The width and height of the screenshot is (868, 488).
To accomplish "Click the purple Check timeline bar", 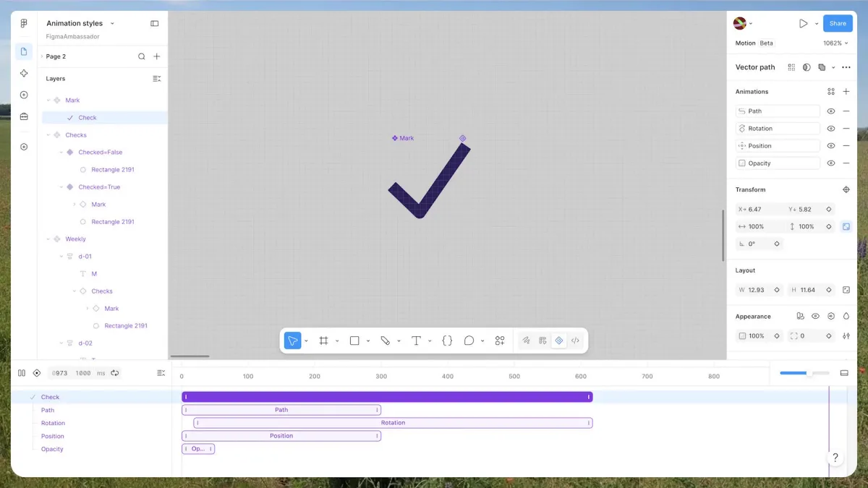I will [x=387, y=397].
